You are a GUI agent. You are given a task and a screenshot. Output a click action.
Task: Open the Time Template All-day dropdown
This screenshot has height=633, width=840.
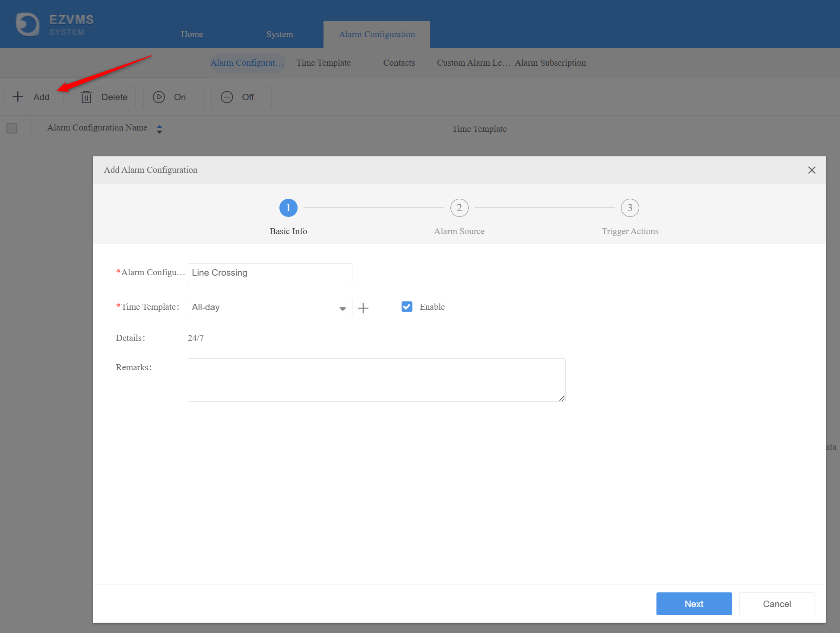pyautogui.click(x=270, y=307)
